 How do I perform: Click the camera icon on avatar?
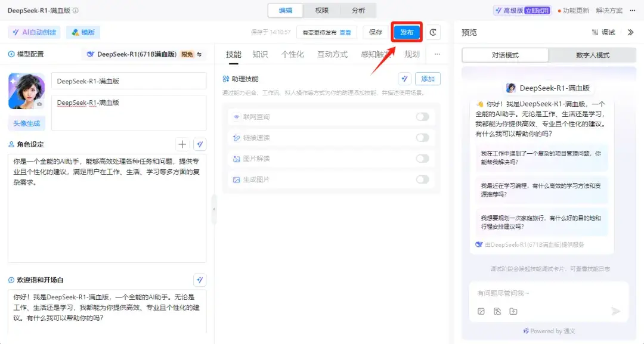pos(39,104)
